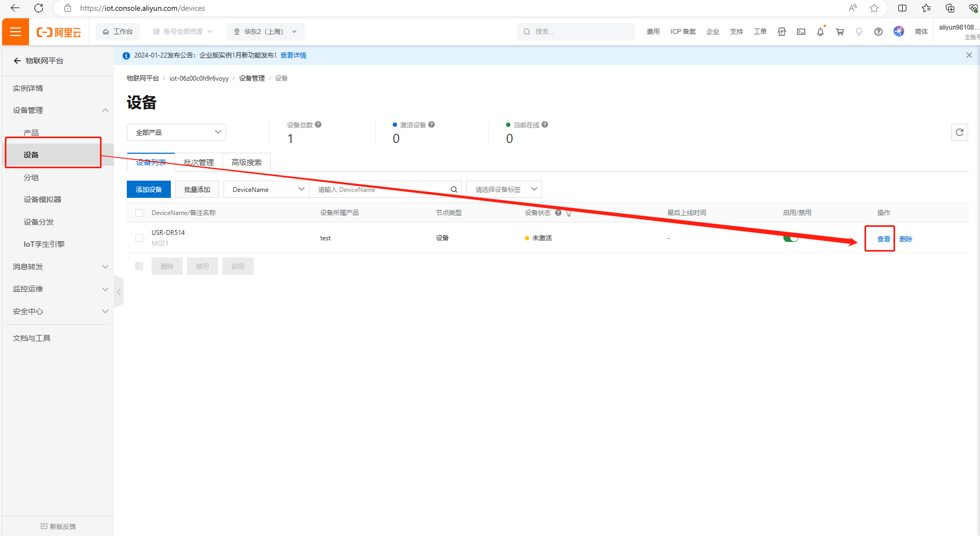Open the 查看详情 link in the announcement
Screen dimensions: 980x536
pyautogui.click(x=293, y=55)
